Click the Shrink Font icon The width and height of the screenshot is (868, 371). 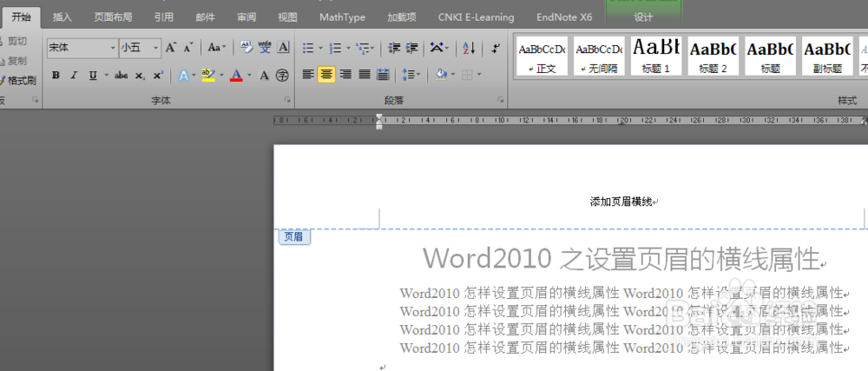(188, 48)
